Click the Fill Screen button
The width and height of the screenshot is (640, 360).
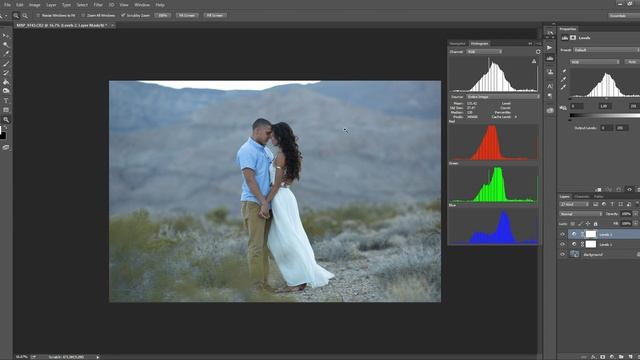point(215,16)
